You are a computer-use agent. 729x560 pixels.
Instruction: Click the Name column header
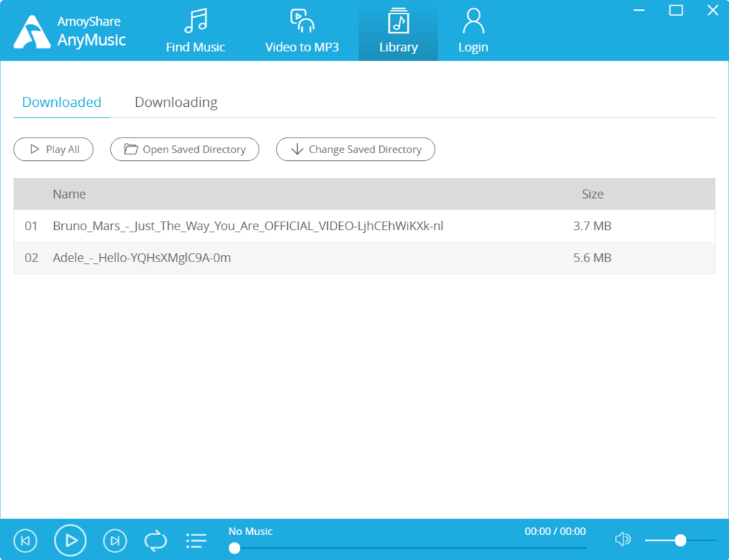tap(69, 194)
